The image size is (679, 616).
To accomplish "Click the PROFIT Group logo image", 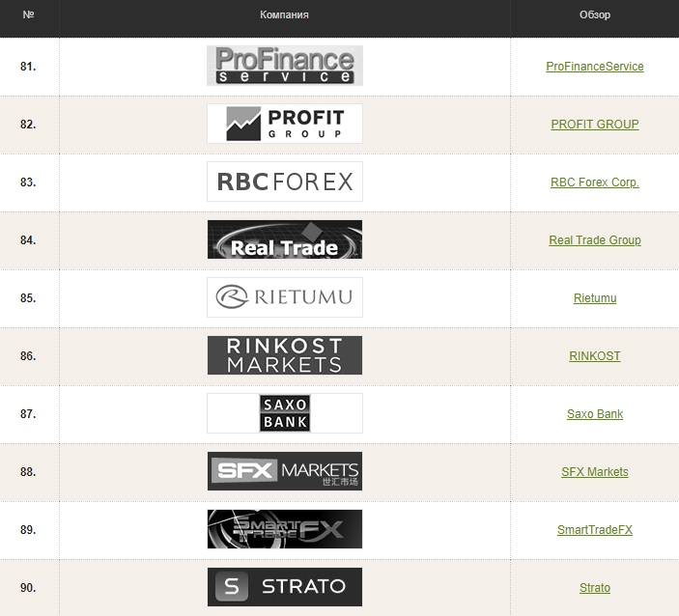I will (x=284, y=124).
